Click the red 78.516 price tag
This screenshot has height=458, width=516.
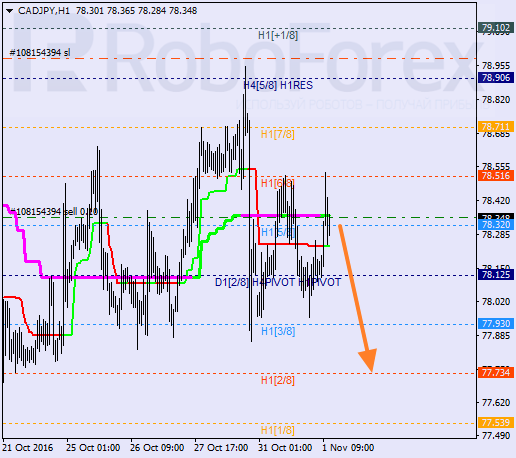(496, 176)
